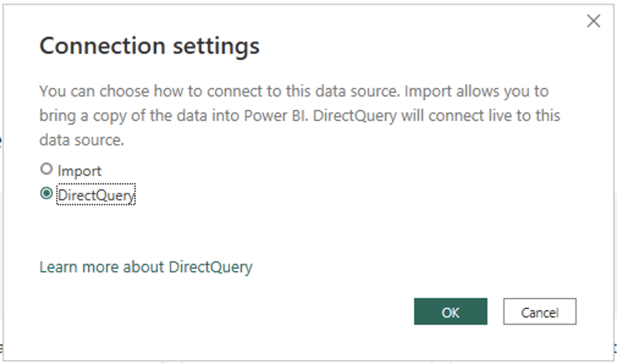Confirm connection settings with OK
The width and height of the screenshot is (617, 364).
pyautogui.click(x=451, y=311)
